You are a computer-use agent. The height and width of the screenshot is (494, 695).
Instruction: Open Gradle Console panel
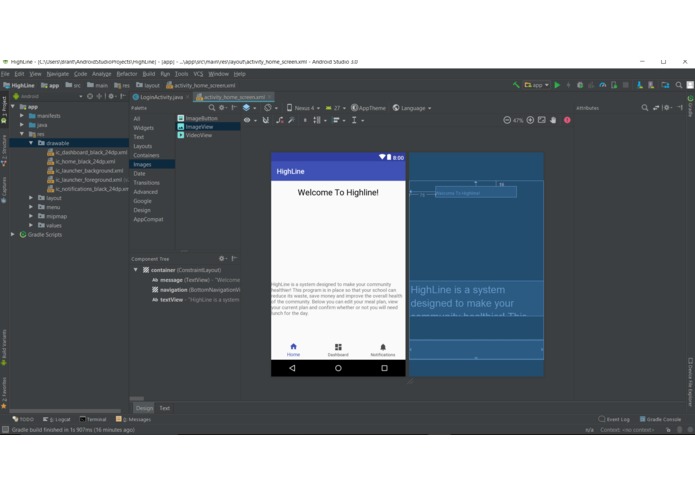pos(660,419)
